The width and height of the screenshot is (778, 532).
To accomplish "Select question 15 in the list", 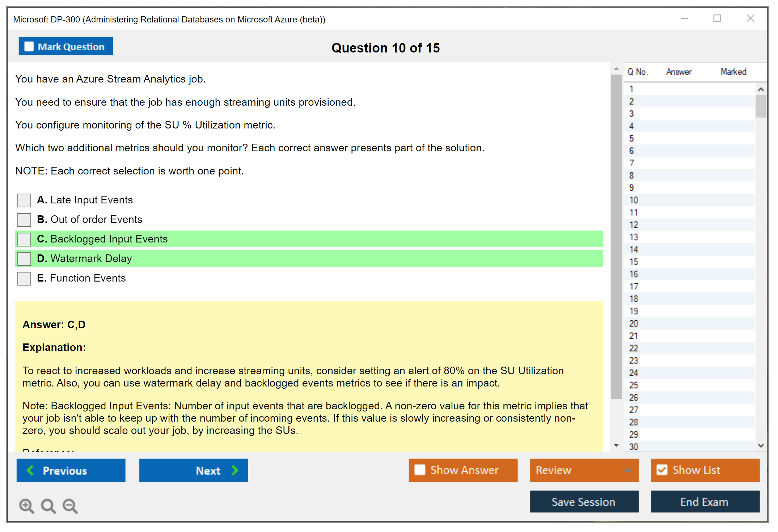I will pos(634,262).
